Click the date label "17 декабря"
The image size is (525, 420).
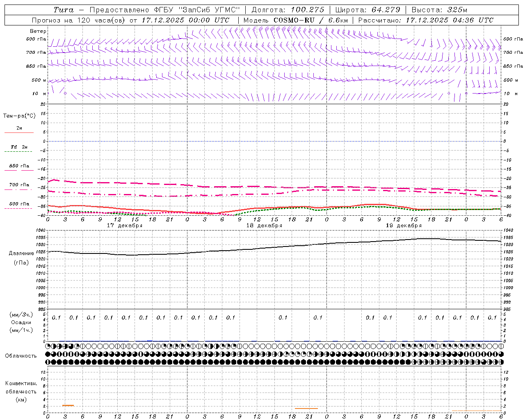coord(125,226)
